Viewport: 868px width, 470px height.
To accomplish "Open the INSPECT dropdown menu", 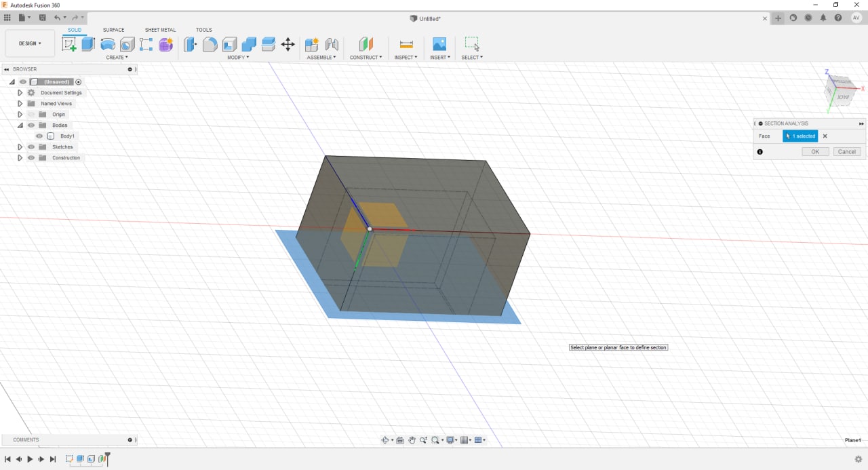I will [x=406, y=58].
